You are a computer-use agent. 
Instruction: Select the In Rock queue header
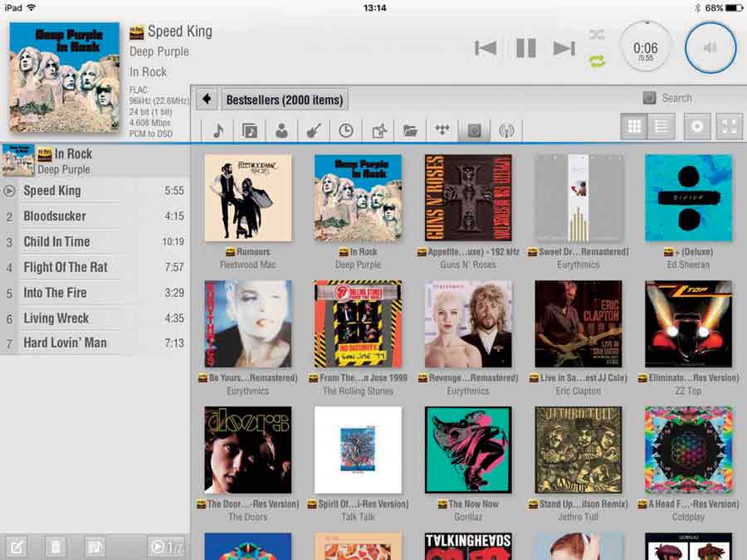coord(95,161)
